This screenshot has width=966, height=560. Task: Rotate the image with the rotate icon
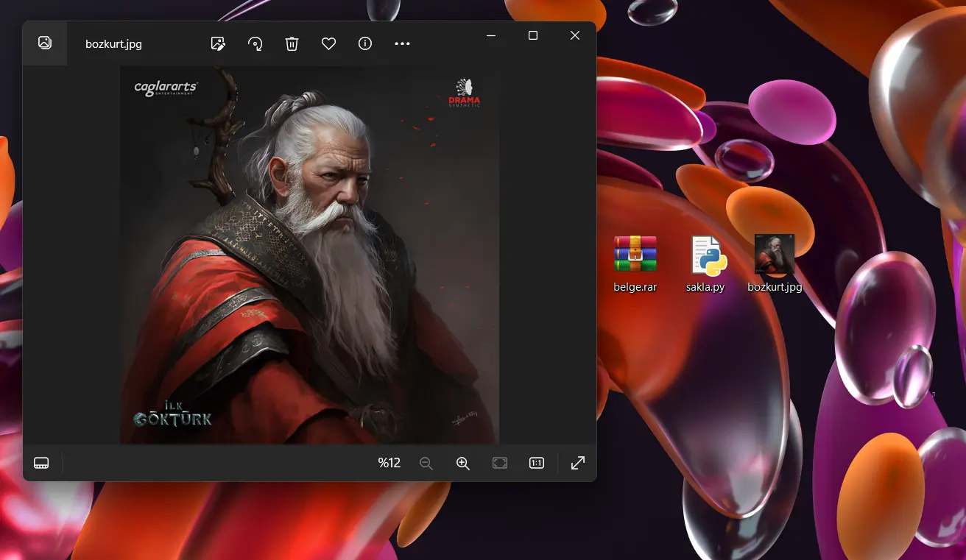tap(255, 44)
